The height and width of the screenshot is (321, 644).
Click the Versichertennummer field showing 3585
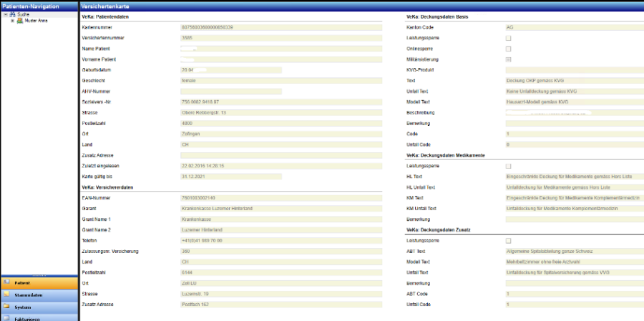[281, 38]
